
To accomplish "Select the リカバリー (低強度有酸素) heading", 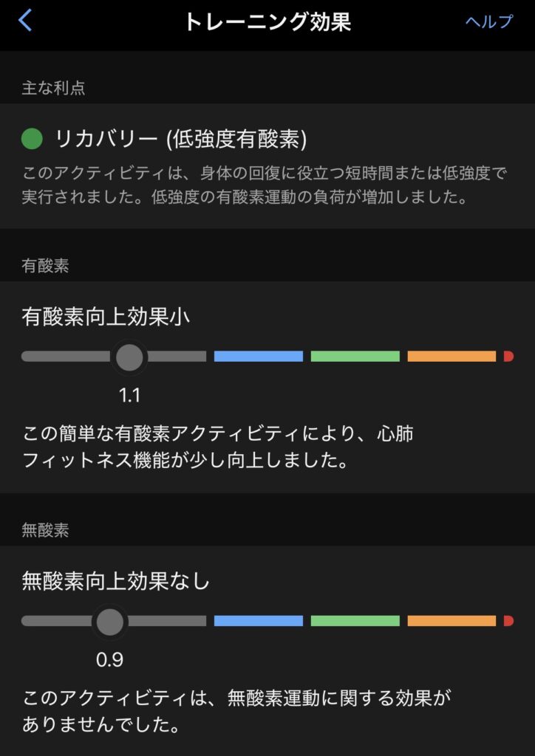I will [181, 139].
